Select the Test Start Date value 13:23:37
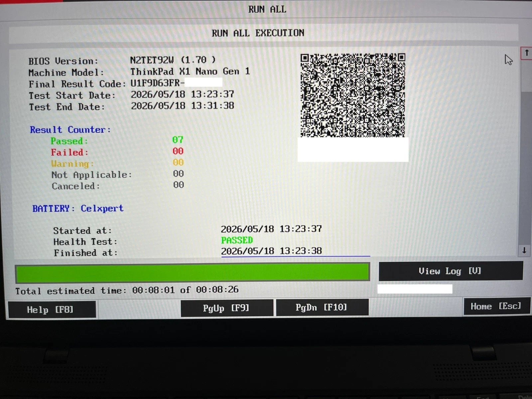 click(x=212, y=94)
